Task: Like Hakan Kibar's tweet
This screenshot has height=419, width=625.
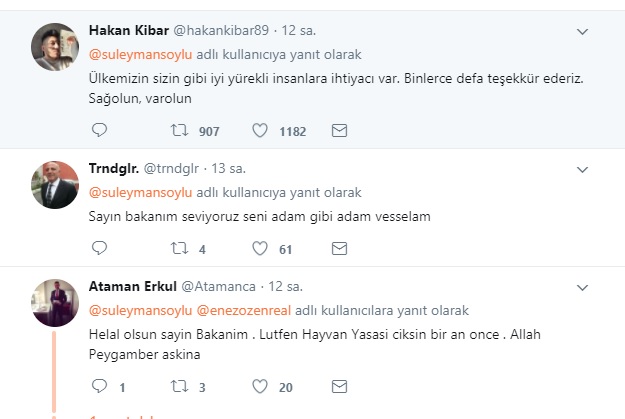Action: tap(259, 130)
